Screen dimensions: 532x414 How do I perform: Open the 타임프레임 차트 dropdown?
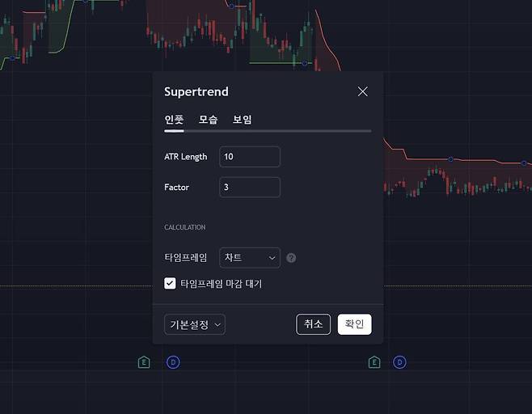pos(249,258)
